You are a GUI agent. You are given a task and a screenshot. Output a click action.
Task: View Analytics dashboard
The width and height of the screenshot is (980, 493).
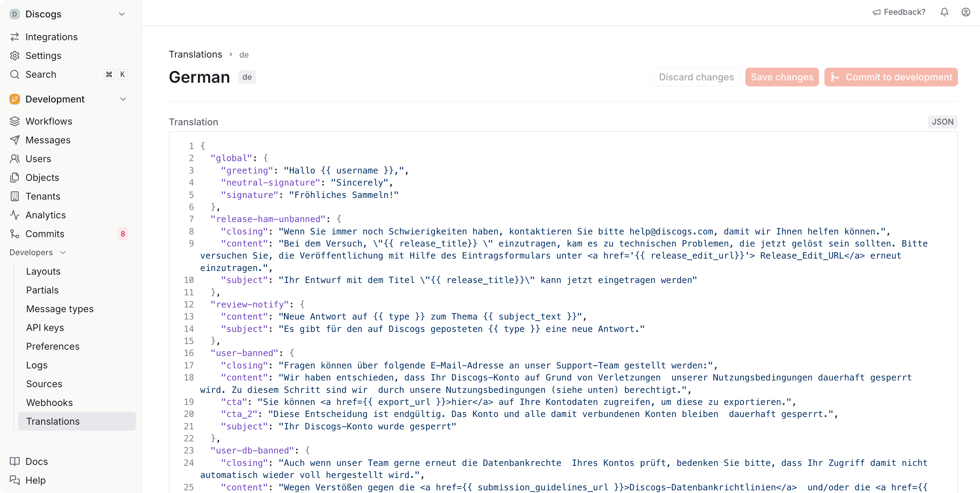(45, 215)
